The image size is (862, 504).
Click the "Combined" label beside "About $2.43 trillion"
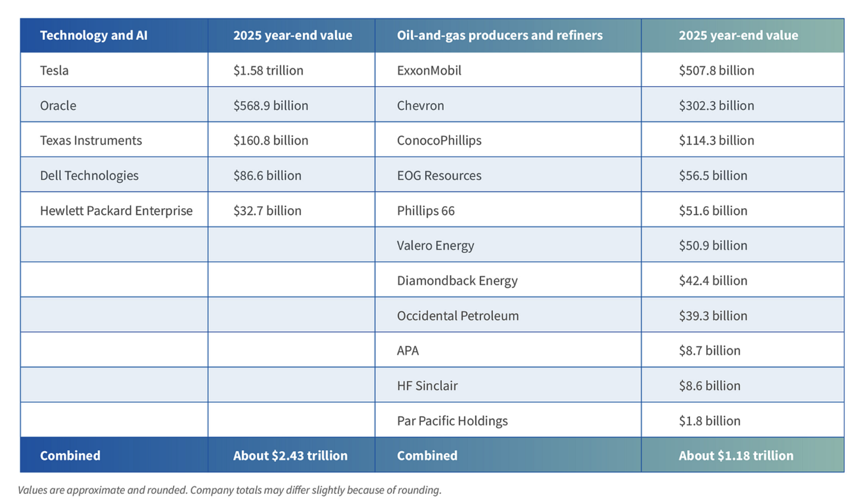(70, 455)
